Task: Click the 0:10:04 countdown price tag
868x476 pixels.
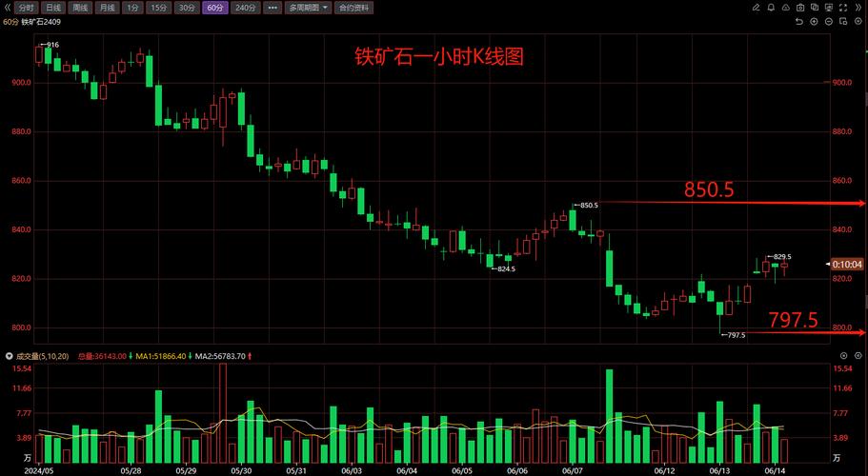Action: (x=847, y=265)
